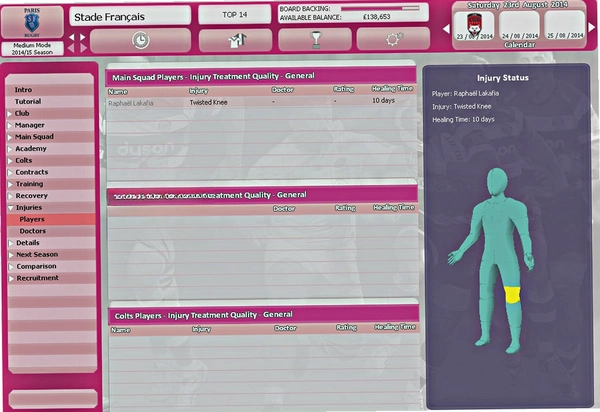Click the clock advance-time icon button

pyautogui.click(x=140, y=40)
